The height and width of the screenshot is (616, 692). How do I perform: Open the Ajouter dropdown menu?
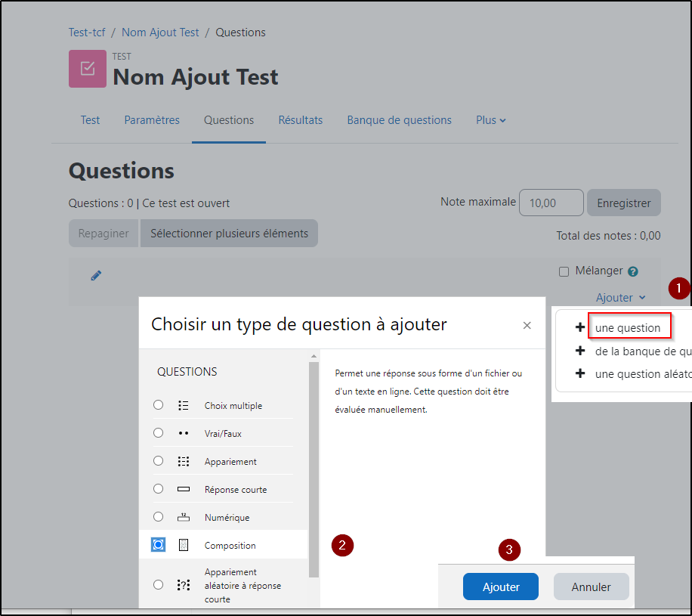(620, 298)
